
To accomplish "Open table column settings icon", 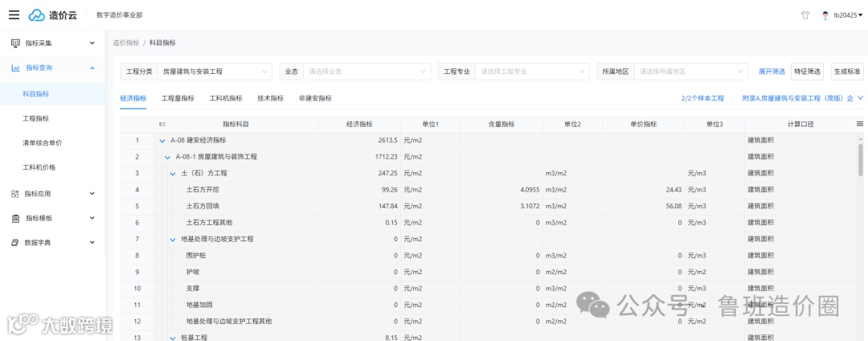I will click(860, 125).
